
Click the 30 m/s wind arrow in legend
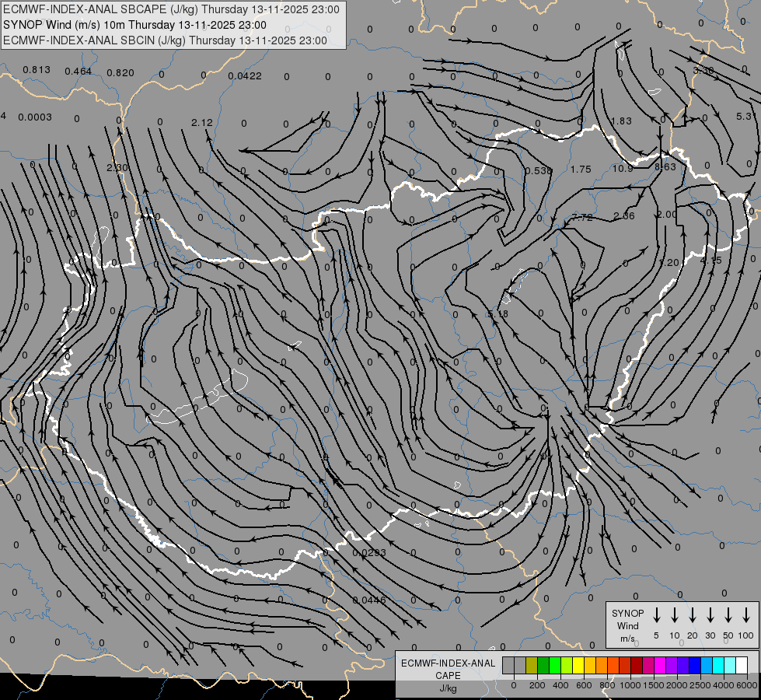click(710, 615)
